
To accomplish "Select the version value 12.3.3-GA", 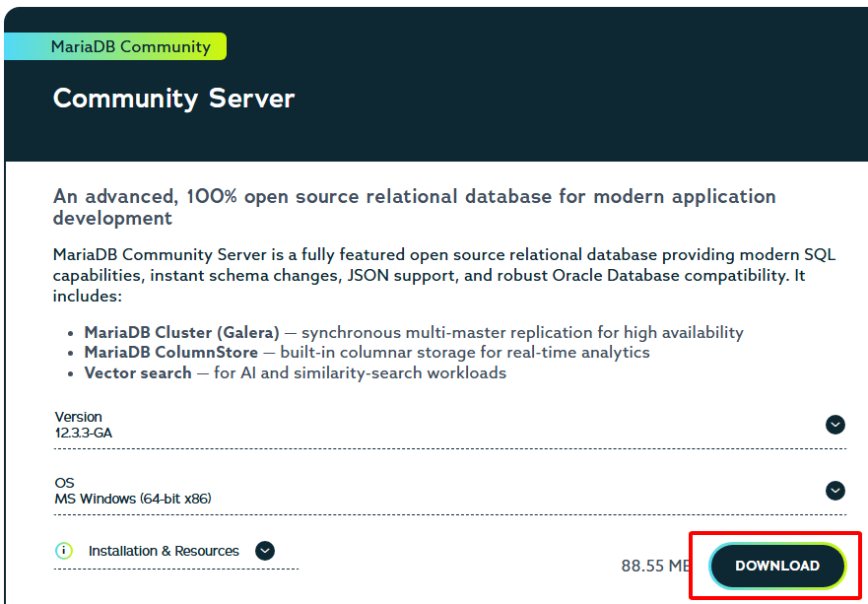I will (x=84, y=433).
